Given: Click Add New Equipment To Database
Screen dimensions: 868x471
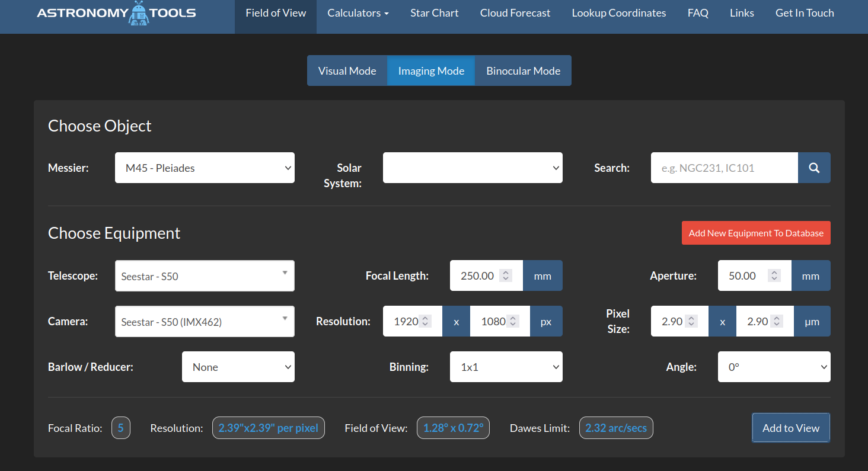Looking at the screenshot, I should 756,233.
